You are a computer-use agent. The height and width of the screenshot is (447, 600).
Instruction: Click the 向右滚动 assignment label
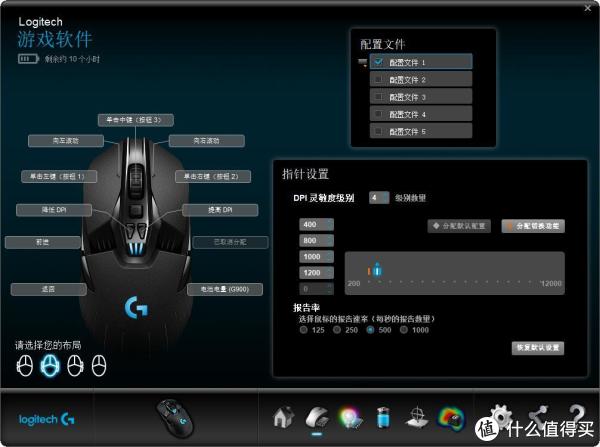[x=207, y=141]
